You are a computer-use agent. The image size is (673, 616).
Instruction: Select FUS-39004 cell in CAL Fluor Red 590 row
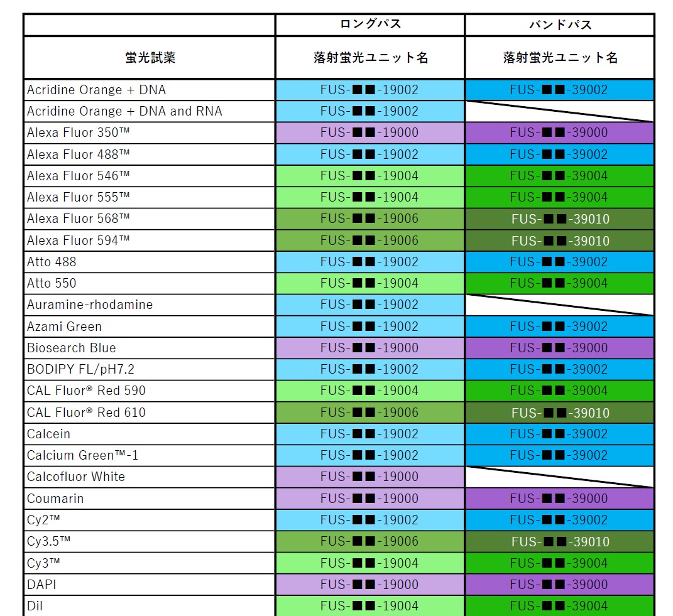(560, 391)
